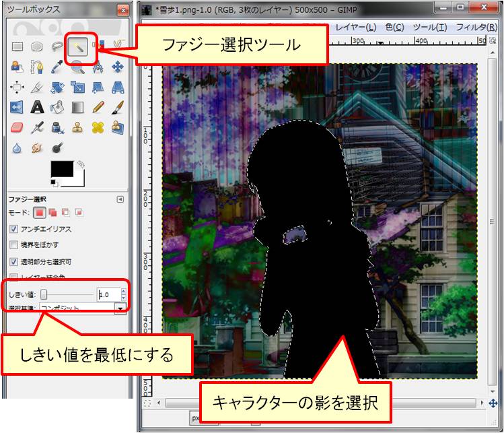The image size is (504, 433).
Task: Close the ツールボックス toolbox window
Action: [123, 10]
